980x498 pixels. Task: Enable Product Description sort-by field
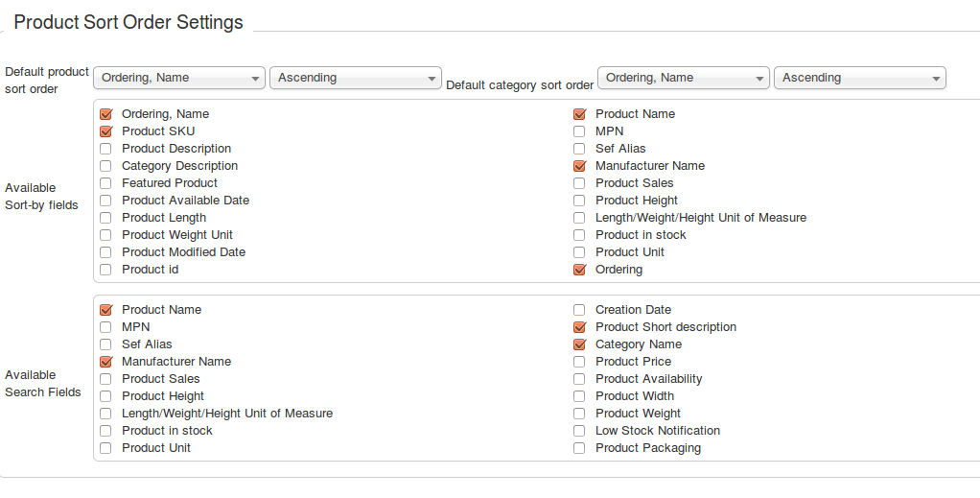click(x=105, y=149)
